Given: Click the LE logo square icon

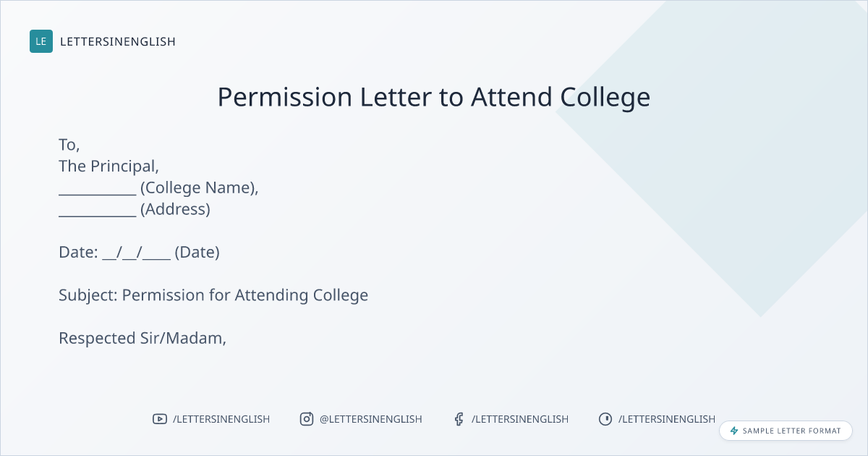Looking at the screenshot, I should pyautogui.click(x=41, y=41).
